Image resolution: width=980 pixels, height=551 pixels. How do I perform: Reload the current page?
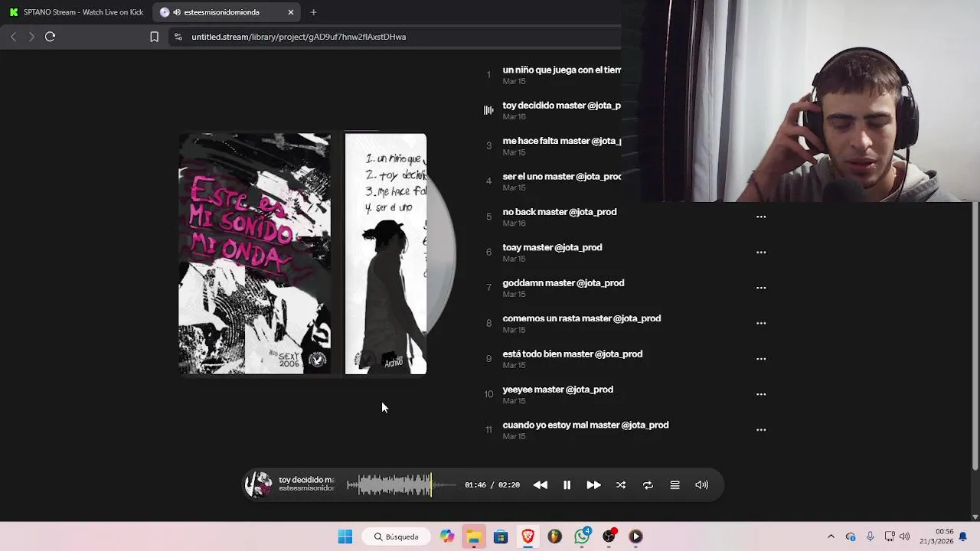tap(50, 37)
